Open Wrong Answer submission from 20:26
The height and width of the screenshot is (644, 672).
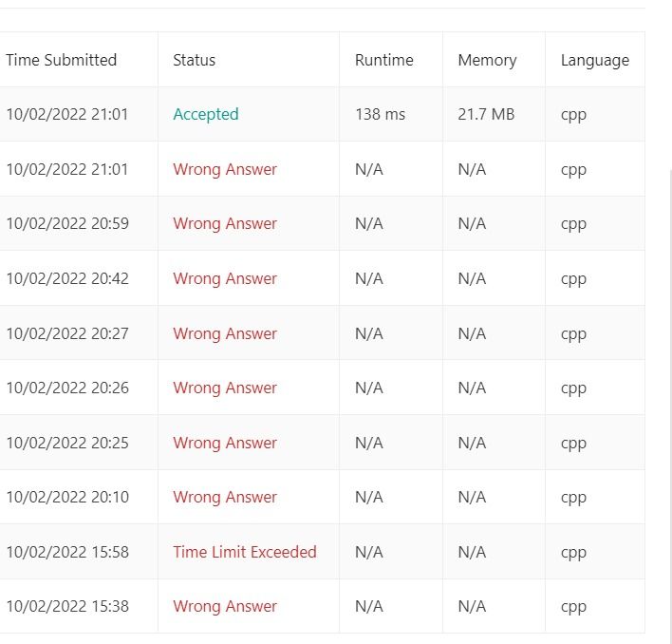click(225, 388)
